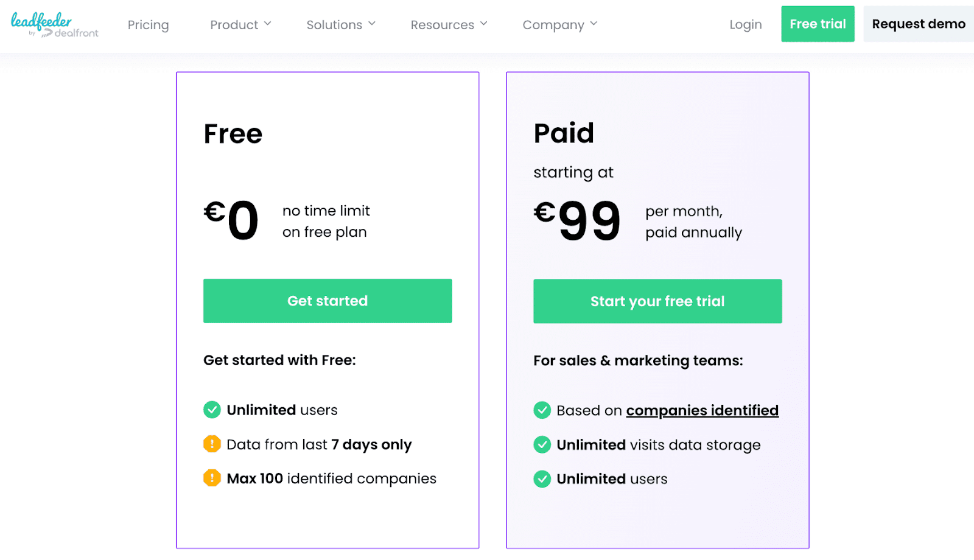Click the green checkmark beside Unlimited visits data storage
974x560 pixels.
(542, 445)
